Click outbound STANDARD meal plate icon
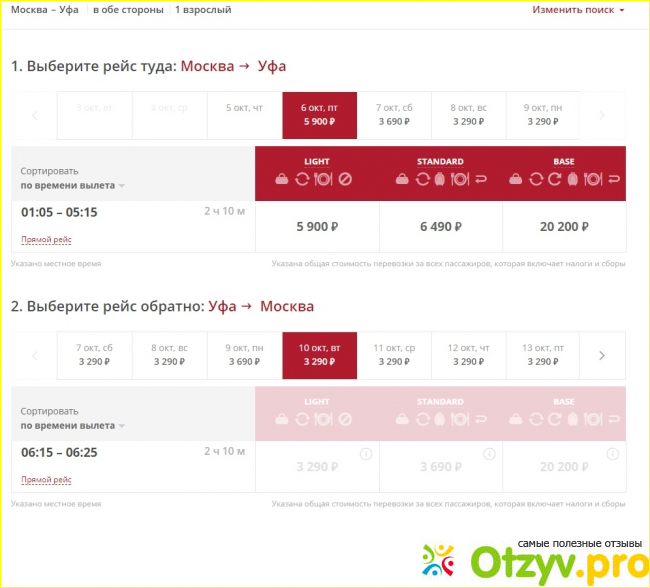650x588 pixels. coord(460,179)
